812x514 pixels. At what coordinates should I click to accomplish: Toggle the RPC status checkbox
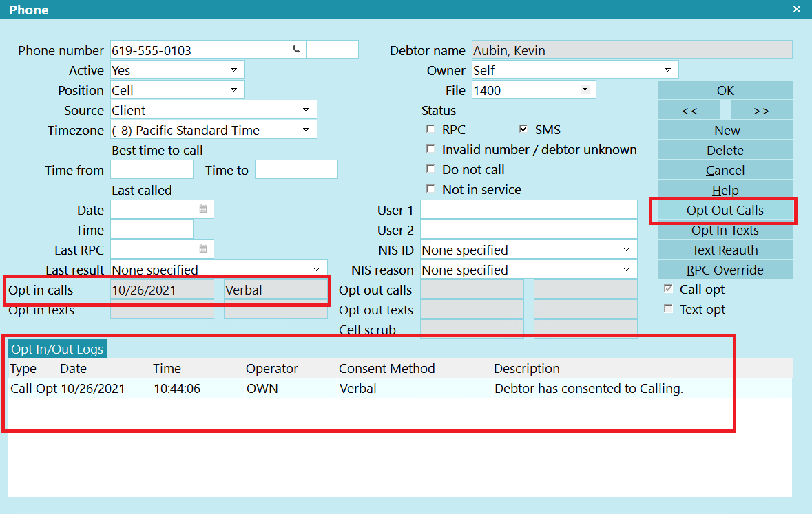coord(430,129)
